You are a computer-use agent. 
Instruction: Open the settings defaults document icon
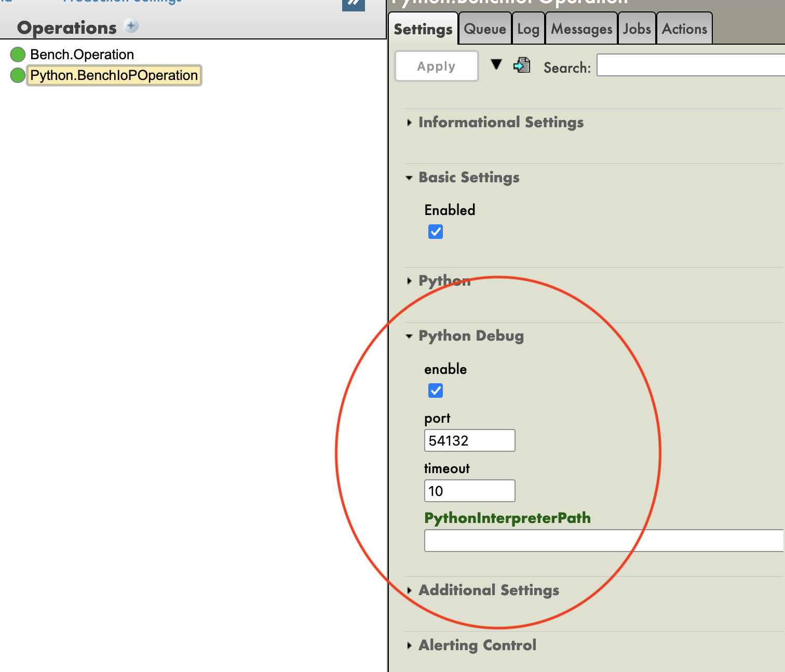click(x=522, y=65)
